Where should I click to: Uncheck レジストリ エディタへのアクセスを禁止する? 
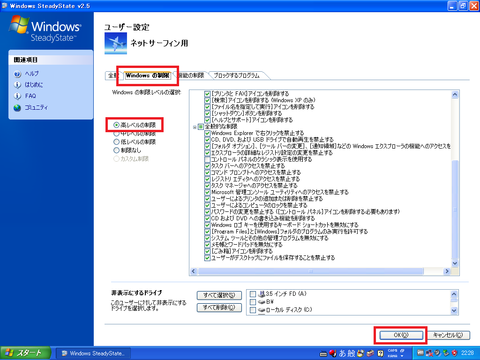[207, 179]
